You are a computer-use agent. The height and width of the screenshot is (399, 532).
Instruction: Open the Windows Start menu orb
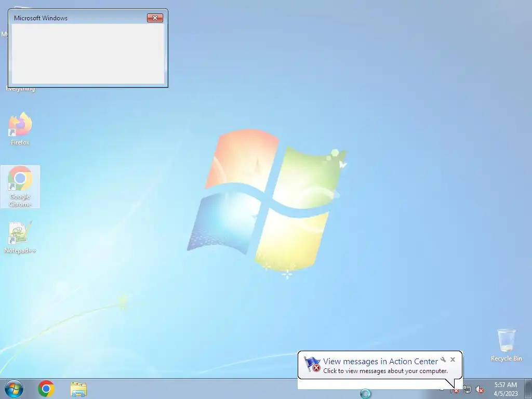tap(14, 389)
